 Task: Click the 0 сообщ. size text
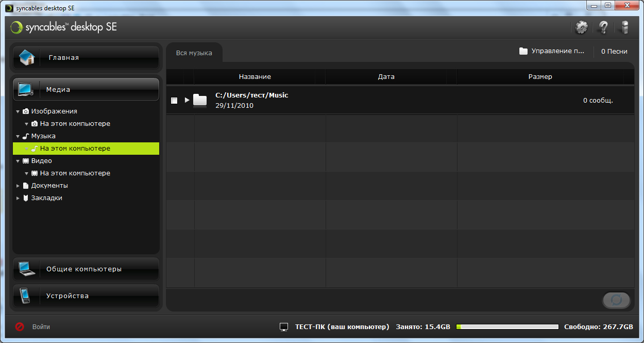click(598, 100)
